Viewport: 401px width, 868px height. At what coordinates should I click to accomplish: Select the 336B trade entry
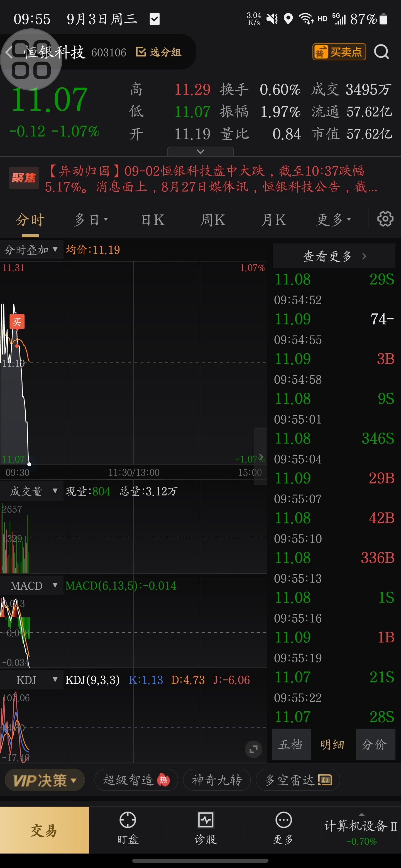[377, 558]
